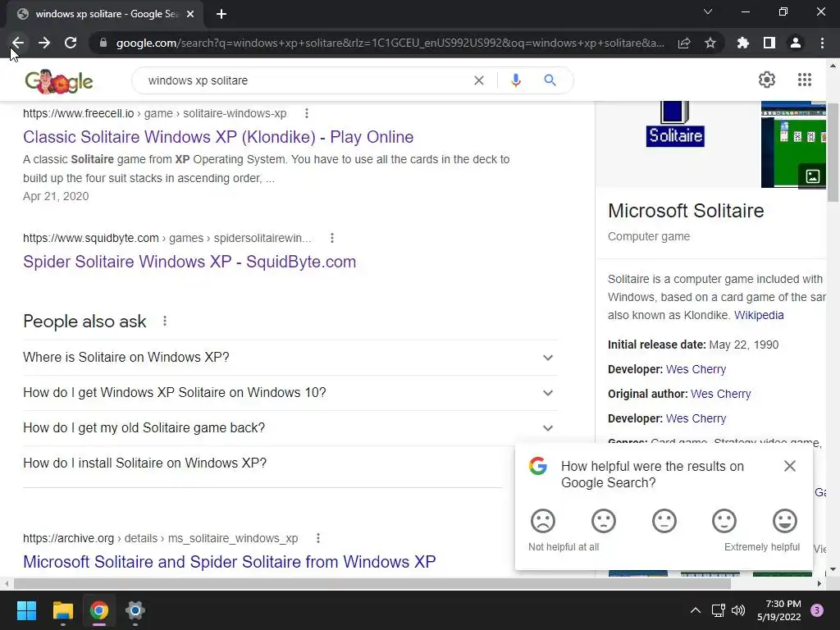Open Wes Cherry link after Initial release date
Screen dimensions: 840x630
coord(696,369)
